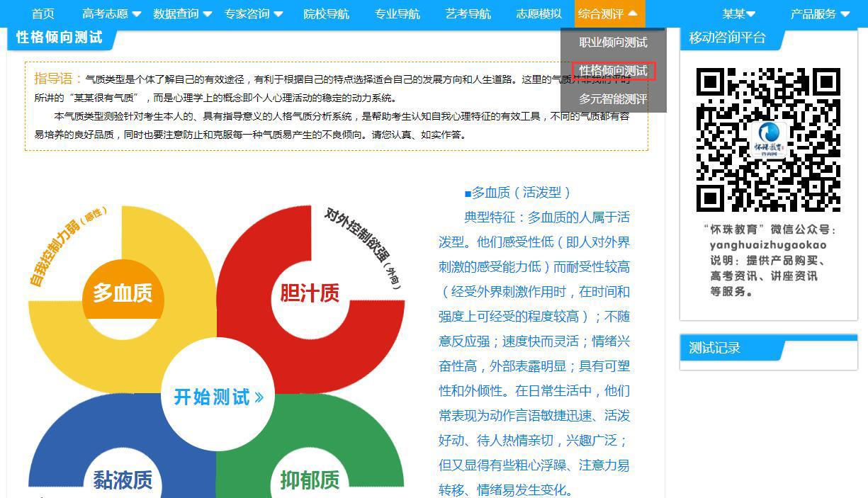Expand the 产品服务 dropdown menu
The image size is (868, 498).
click(820, 13)
